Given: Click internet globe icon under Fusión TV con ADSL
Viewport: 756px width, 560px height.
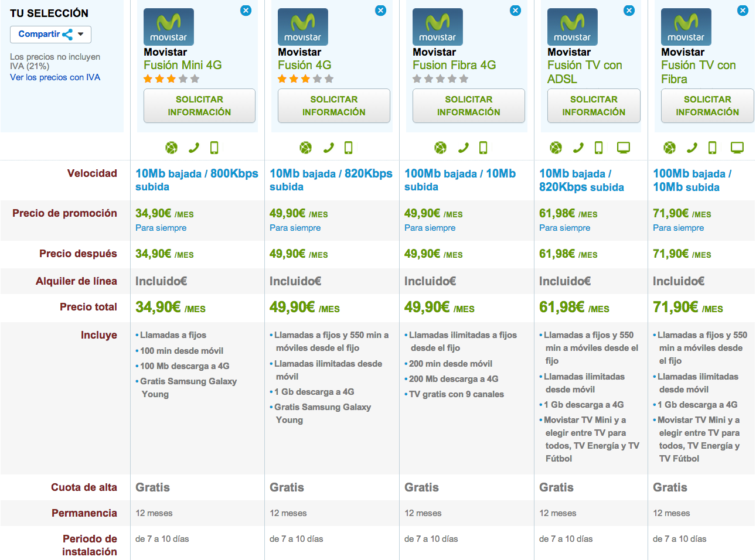Looking at the screenshot, I should point(556,148).
